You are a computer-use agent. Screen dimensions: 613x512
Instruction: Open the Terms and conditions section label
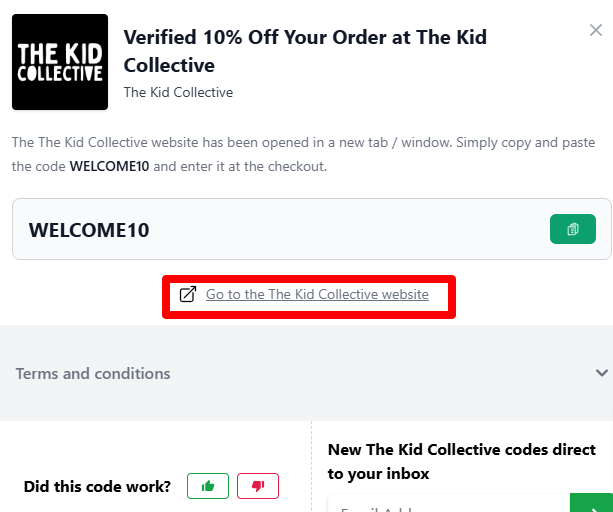point(93,373)
